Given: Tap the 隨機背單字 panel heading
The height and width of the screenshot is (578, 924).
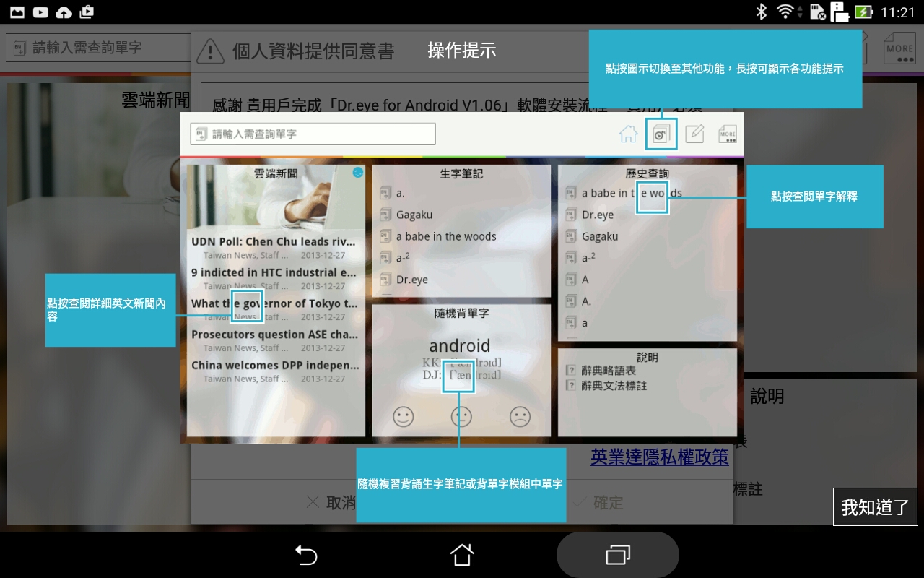Looking at the screenshot, I should (x=461, y=314).
